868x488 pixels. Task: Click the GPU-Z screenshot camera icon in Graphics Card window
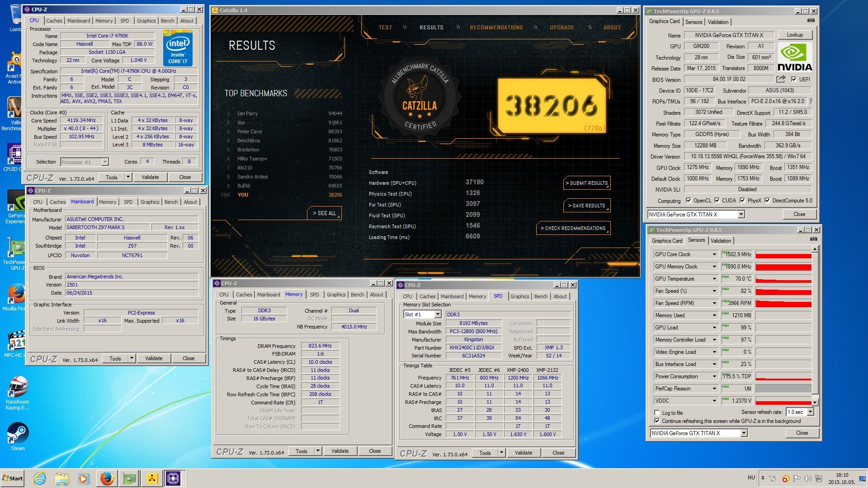coord(811,20)
